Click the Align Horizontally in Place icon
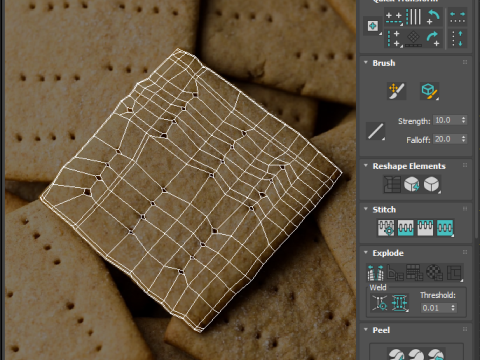This screenshot has width=480, height=360. (x=394, y=17)
